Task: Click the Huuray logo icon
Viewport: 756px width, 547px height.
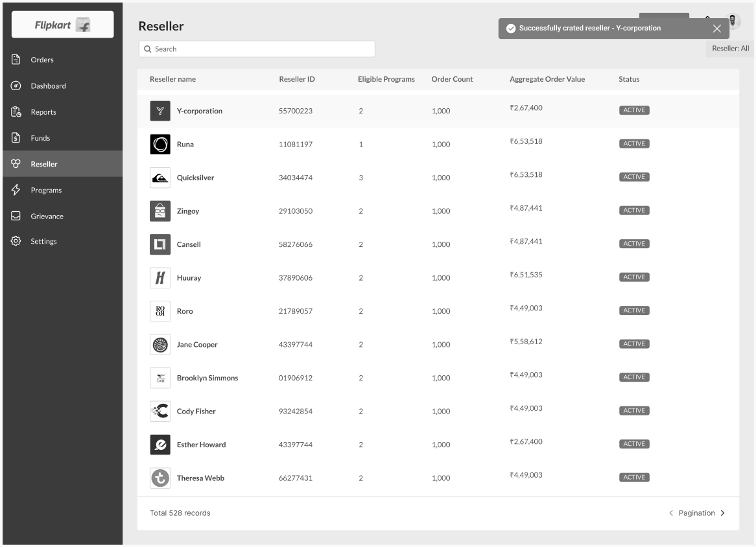Action: click(160, 277)
